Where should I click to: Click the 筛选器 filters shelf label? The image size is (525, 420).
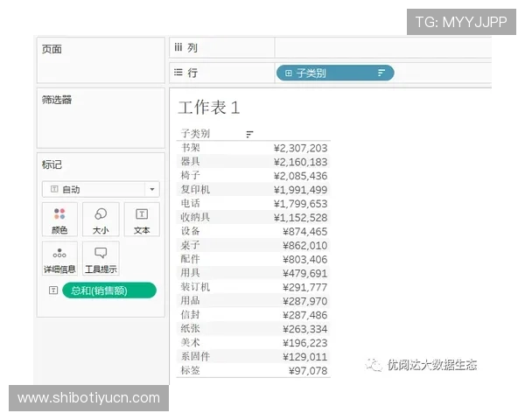click(x=57, y=100)
